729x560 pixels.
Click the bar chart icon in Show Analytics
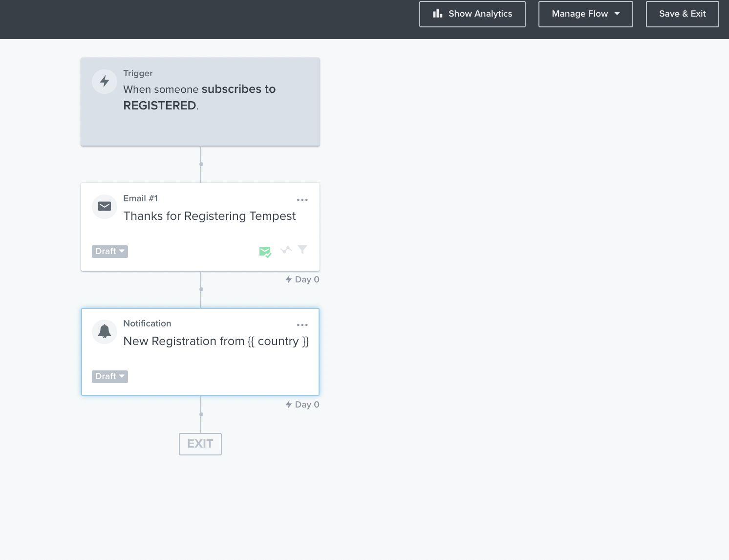(x=437, y=14)
